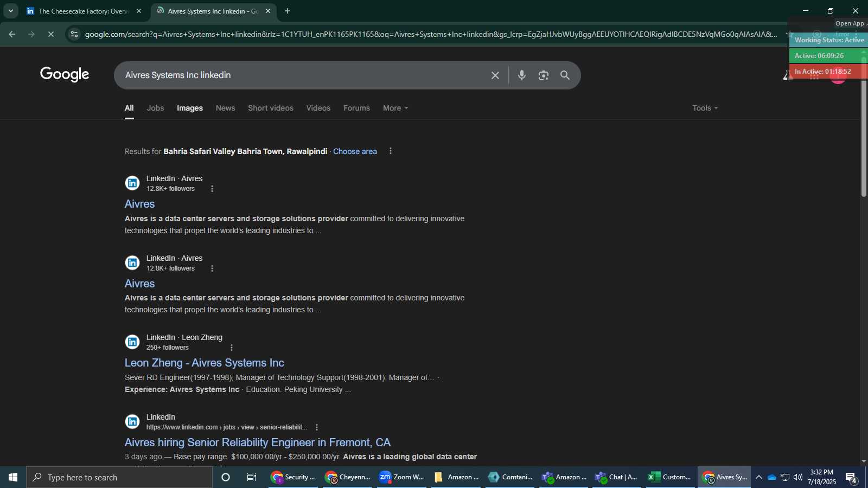The width and height of the screenshot is (868, 488).
Task: Open Excel Custom workbook from taskbar
Action: pos(670,477)
